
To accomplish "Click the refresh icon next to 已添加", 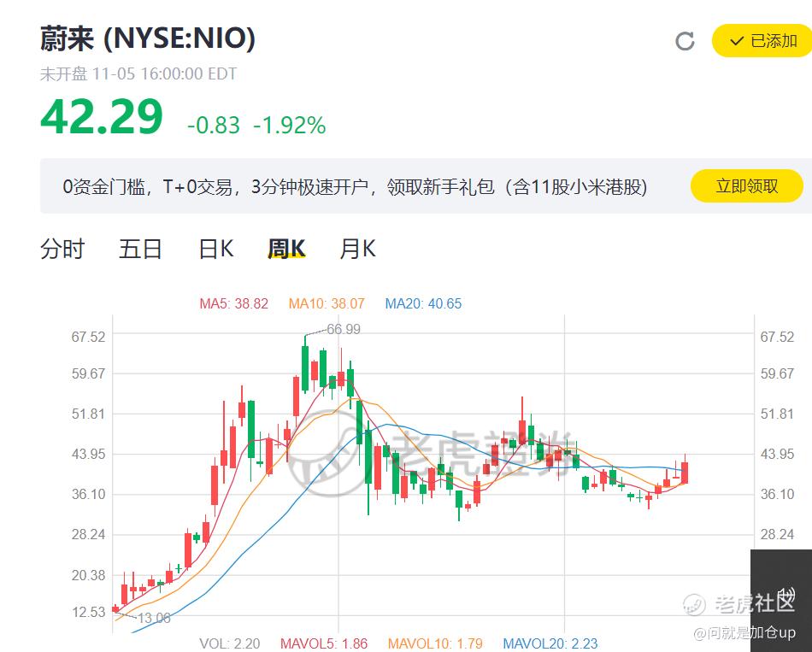I will [685, 41].
